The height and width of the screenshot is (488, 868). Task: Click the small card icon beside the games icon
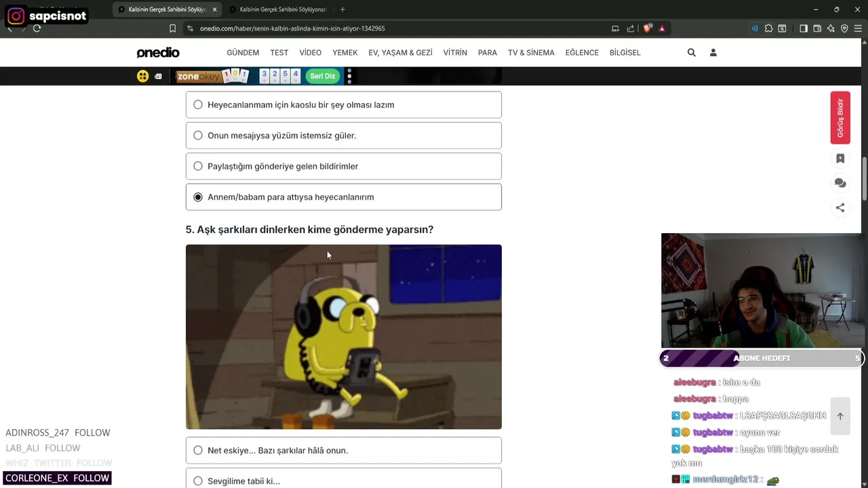click(x=158, y=76)
